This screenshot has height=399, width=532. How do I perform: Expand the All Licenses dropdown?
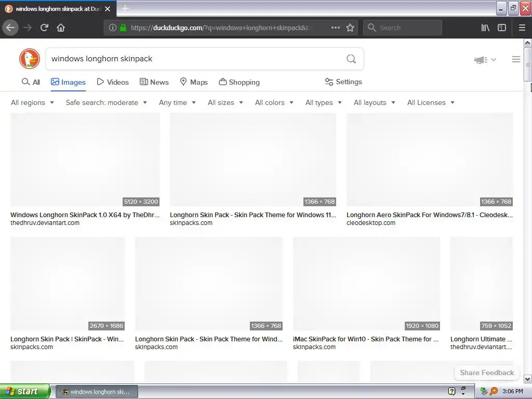click(431, 102)
